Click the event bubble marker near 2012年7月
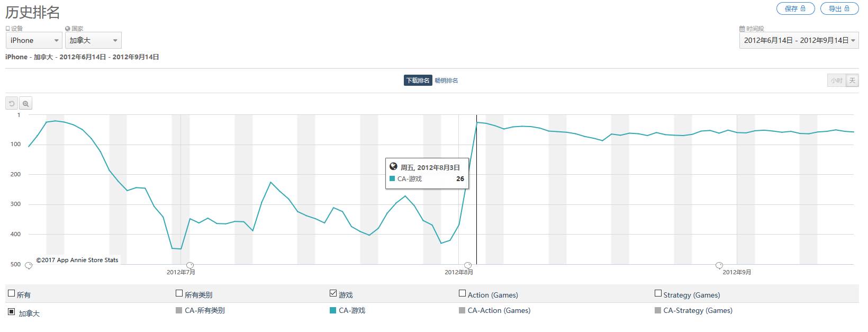 [190, 265]
